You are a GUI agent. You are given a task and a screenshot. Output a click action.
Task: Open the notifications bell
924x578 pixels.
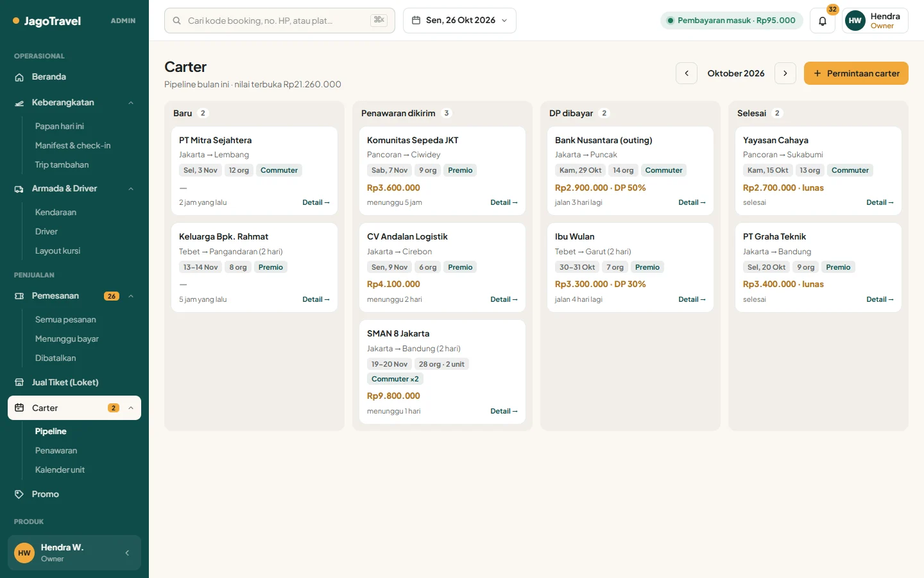pyautogui.click(x=823, y=21)
